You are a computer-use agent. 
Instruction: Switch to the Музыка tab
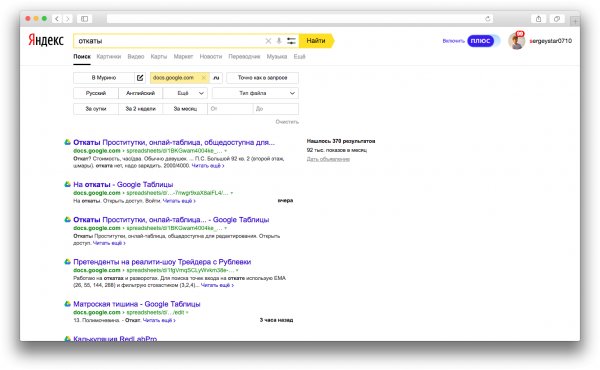click(277, 57)
